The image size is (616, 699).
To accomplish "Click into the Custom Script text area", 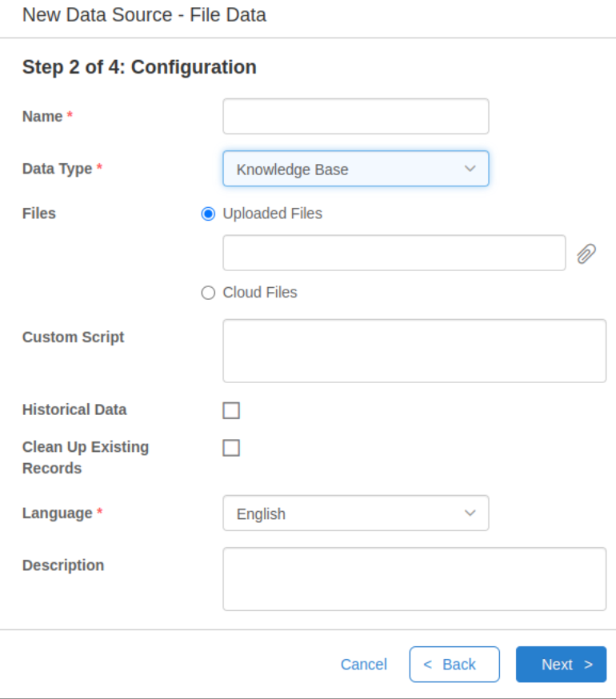I will [414, 351].
